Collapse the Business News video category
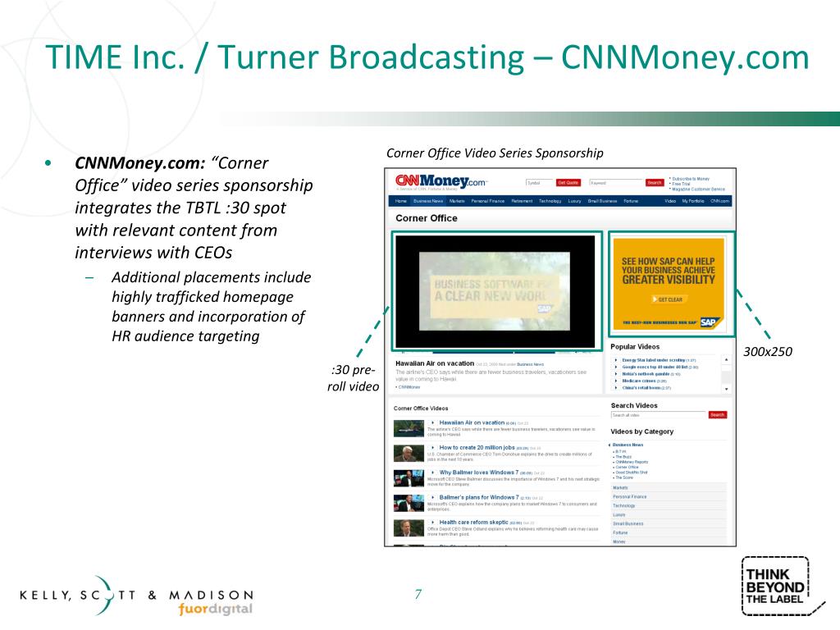This screenshot has width=840, height=630. (626, 445)
